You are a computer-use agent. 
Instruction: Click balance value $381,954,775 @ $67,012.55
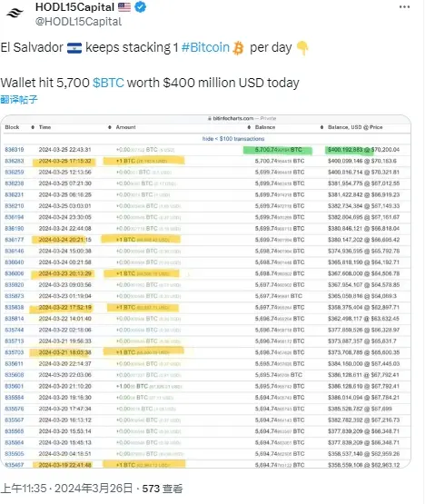(x=363, y=183)
